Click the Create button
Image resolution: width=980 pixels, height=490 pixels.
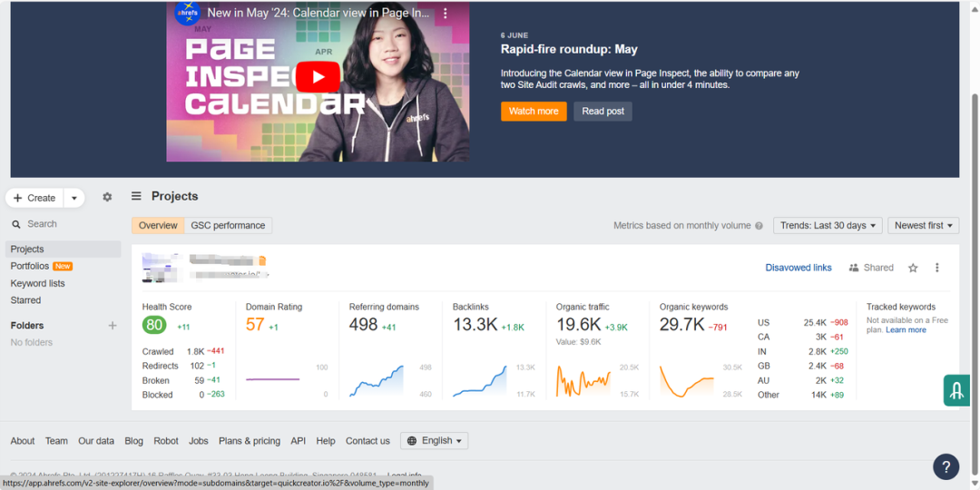[35, 198]
